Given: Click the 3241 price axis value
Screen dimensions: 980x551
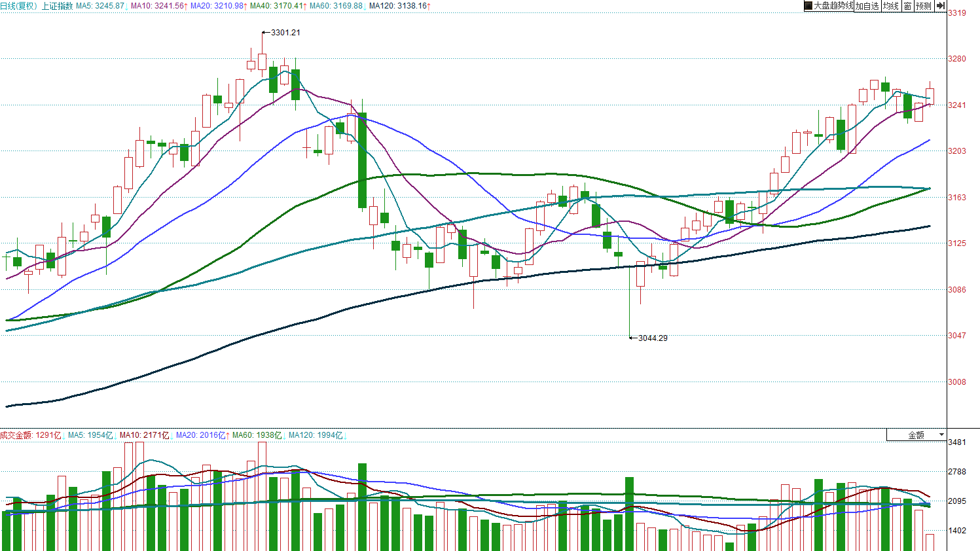Looking at the screenshot, I should 957,105.
